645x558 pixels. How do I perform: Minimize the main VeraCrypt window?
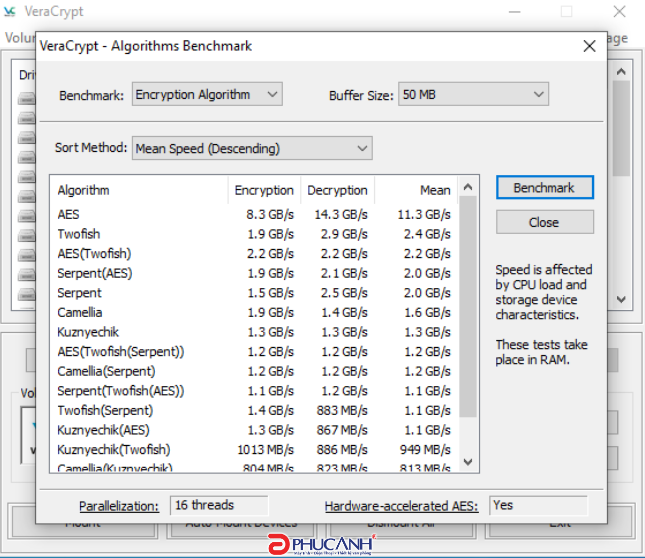tap(515, 12)
